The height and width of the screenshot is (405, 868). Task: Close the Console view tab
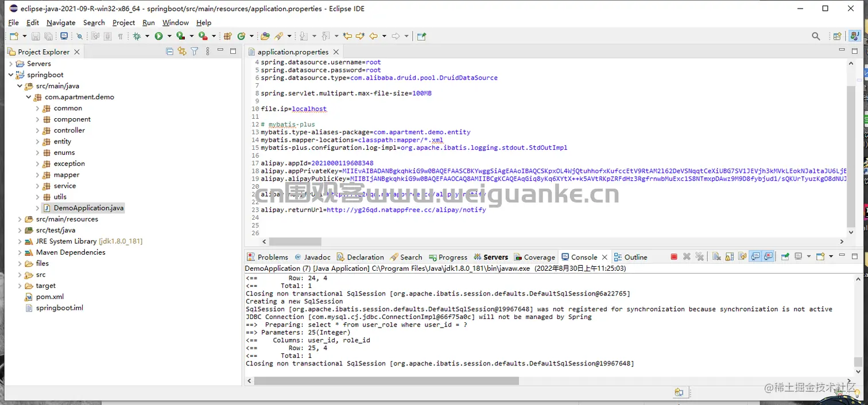point(604,257)
